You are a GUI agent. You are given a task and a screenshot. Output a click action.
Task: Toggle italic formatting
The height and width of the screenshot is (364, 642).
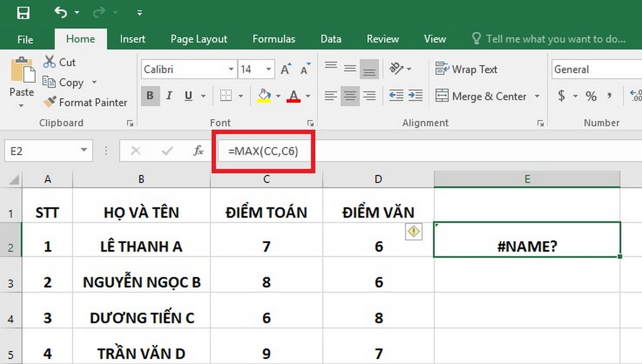pos(169,96)
